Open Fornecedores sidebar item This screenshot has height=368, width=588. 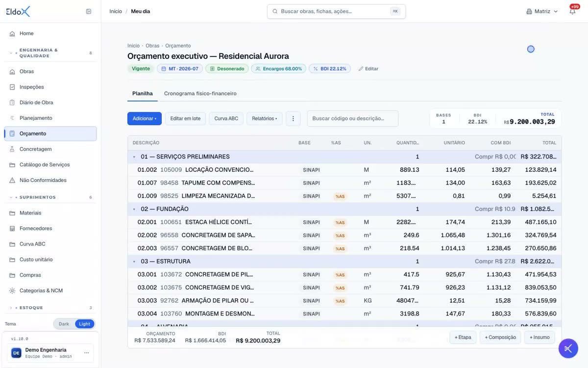click(50, 229)
